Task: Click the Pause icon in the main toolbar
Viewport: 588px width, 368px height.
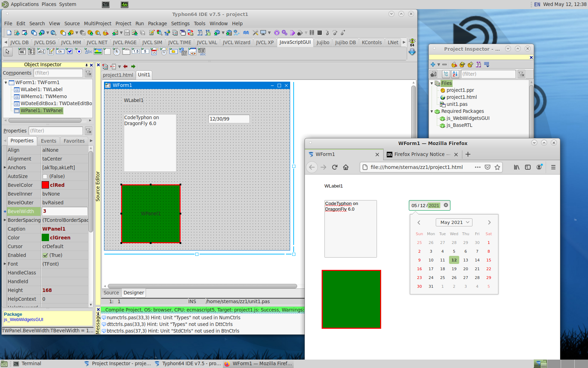Action: (312, 33)
